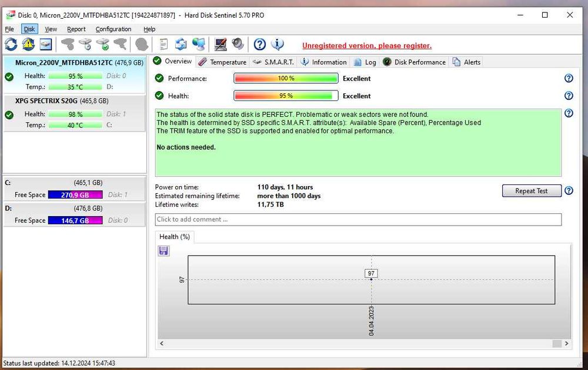Select the XPG SPECTRIX S20G disk entry
Image resolution: width=588 pixels, height=370 pixels.
(x=74, y=113)
